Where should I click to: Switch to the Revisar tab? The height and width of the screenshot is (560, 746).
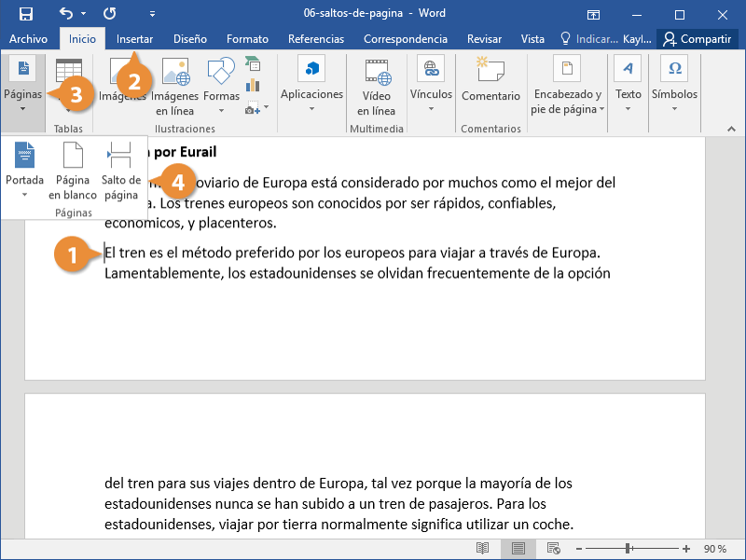pos(484,39)
